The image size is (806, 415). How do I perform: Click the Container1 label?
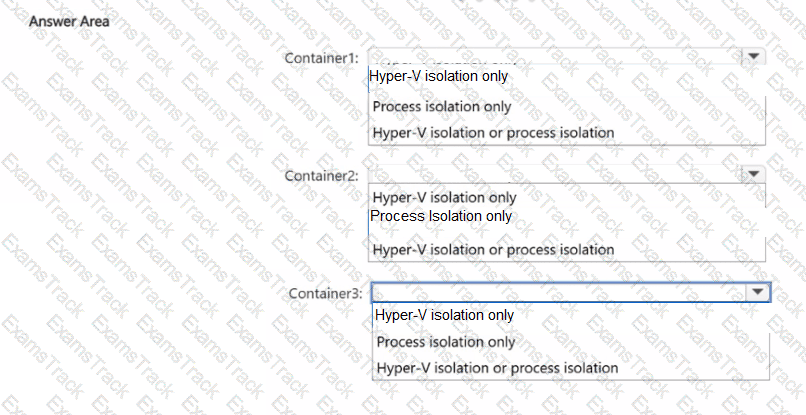point(321,59)
